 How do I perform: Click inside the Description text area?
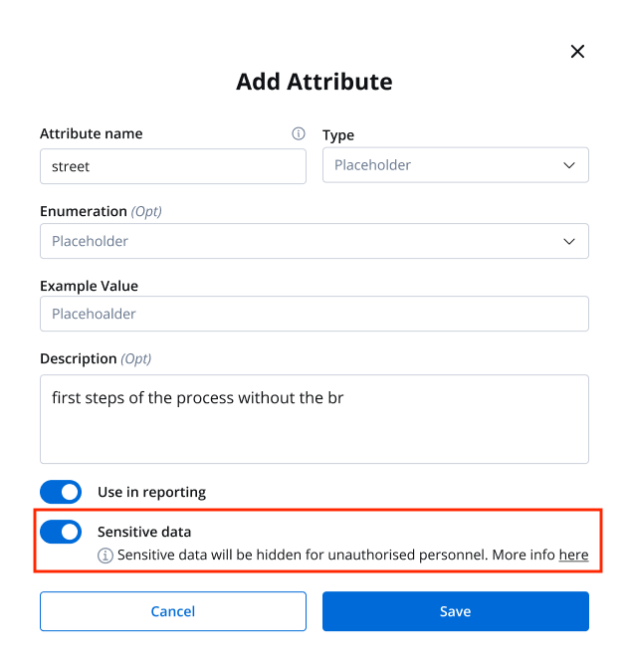[x=314, y=419]
